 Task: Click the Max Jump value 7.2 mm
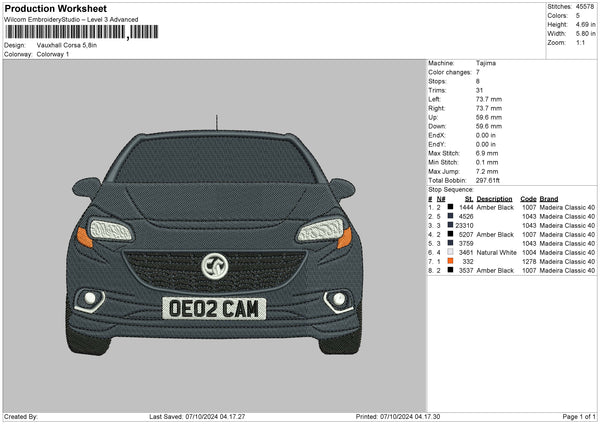487,171
